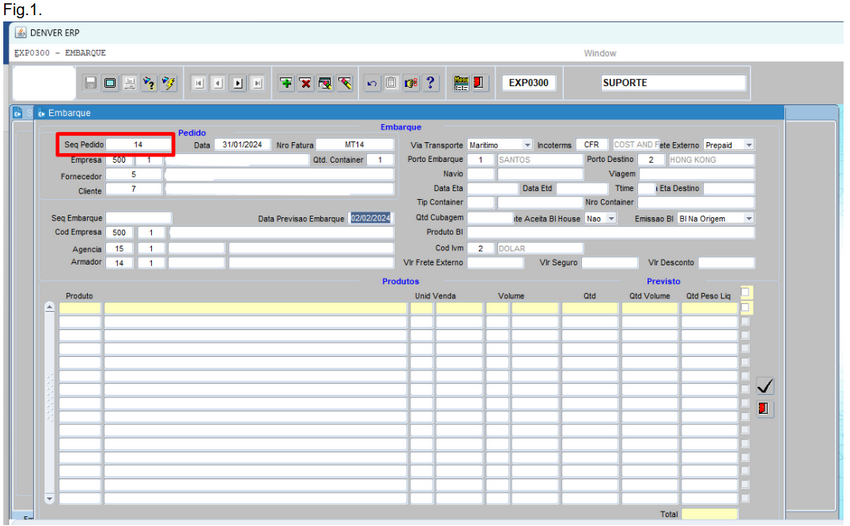Click the Seq Pedido input field
The image size is (850, 526).
(138, 145)
